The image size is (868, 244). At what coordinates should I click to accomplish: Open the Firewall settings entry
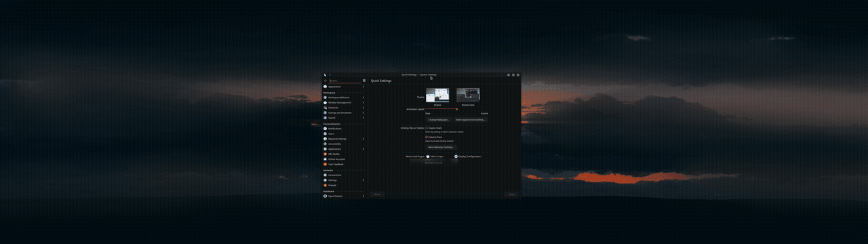click(x=344, y=185)
